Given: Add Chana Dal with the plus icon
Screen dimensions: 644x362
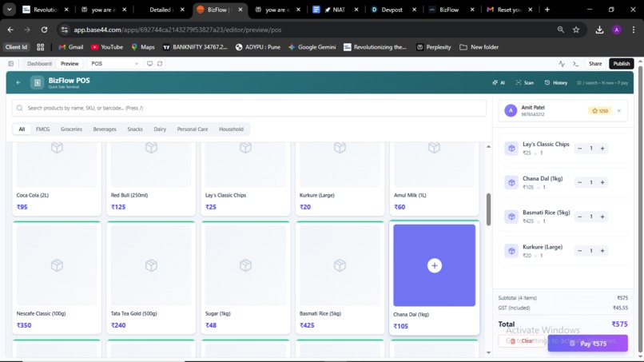Looking at the screenshot, I should 434,265.
